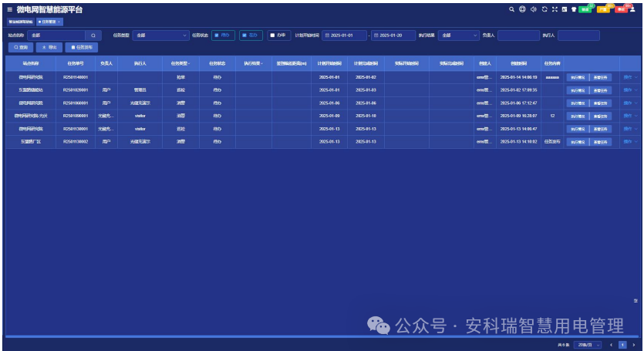Open the user profile avatar icon

[x=632, y=9]
